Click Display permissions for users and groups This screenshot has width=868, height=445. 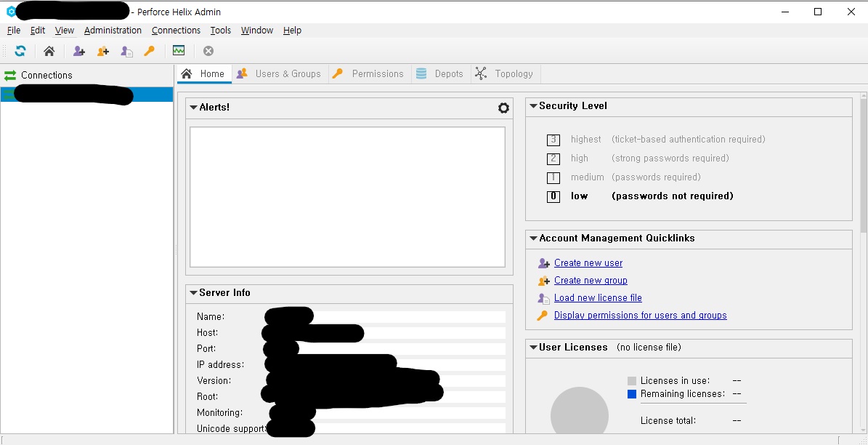640,316
